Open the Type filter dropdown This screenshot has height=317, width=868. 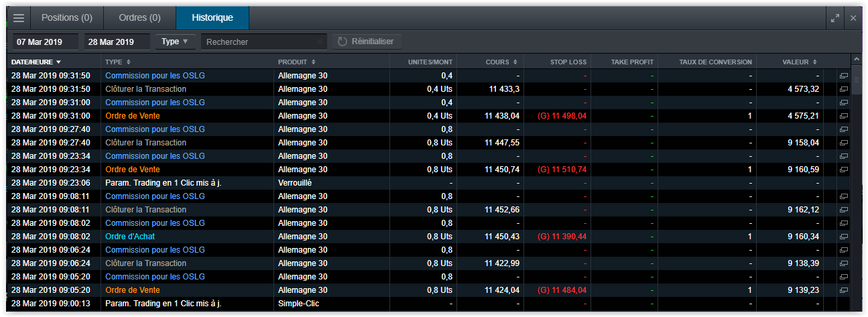pos(176,42)
